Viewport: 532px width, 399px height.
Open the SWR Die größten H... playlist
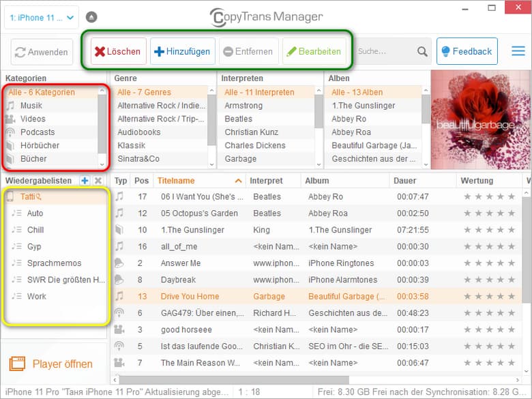55,280
